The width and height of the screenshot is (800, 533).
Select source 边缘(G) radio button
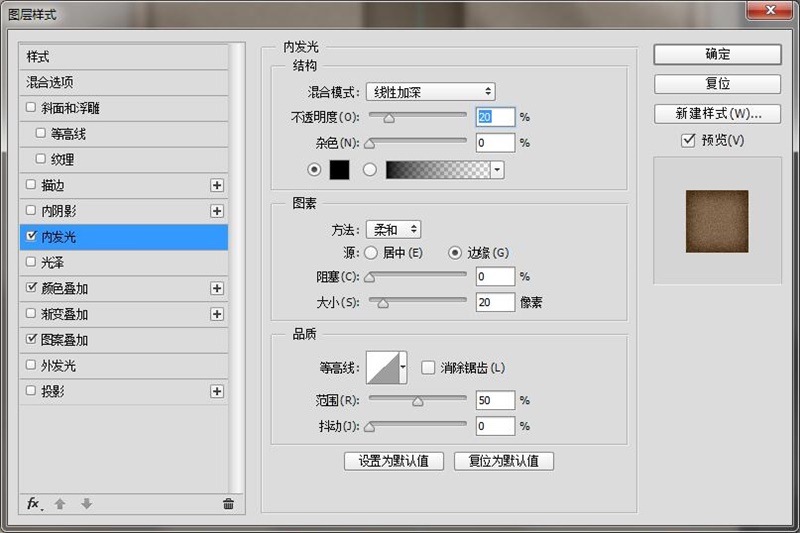(x=455, y=252)
